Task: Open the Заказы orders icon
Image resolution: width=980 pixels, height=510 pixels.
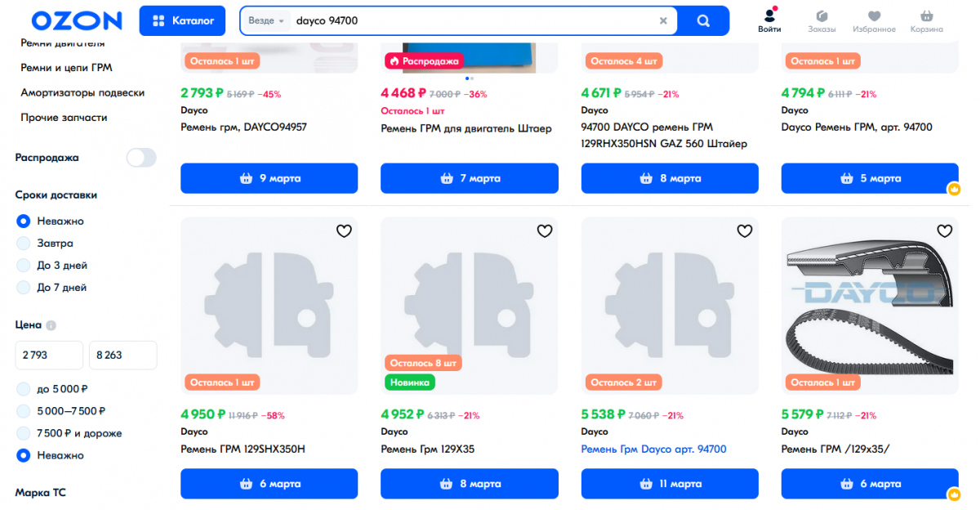Action: [822, 20]
